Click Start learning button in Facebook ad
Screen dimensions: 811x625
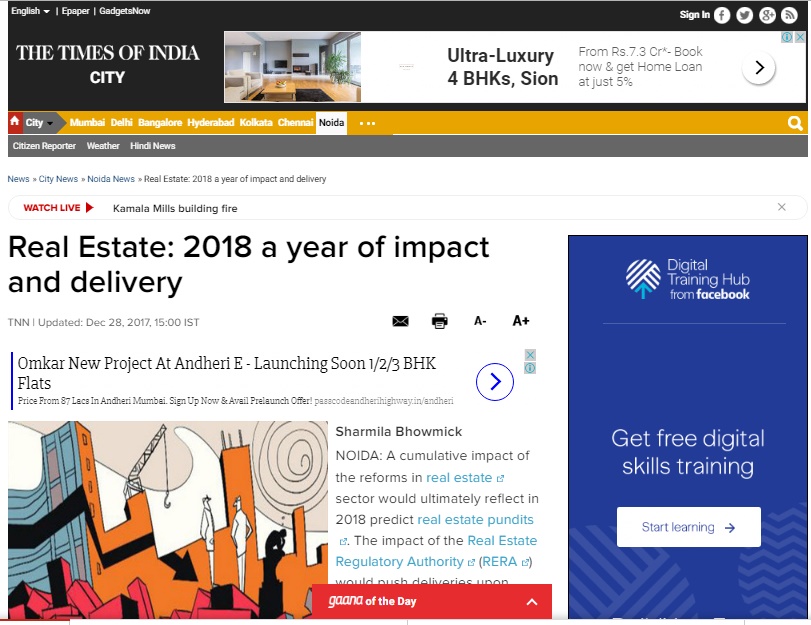(688, 527)
